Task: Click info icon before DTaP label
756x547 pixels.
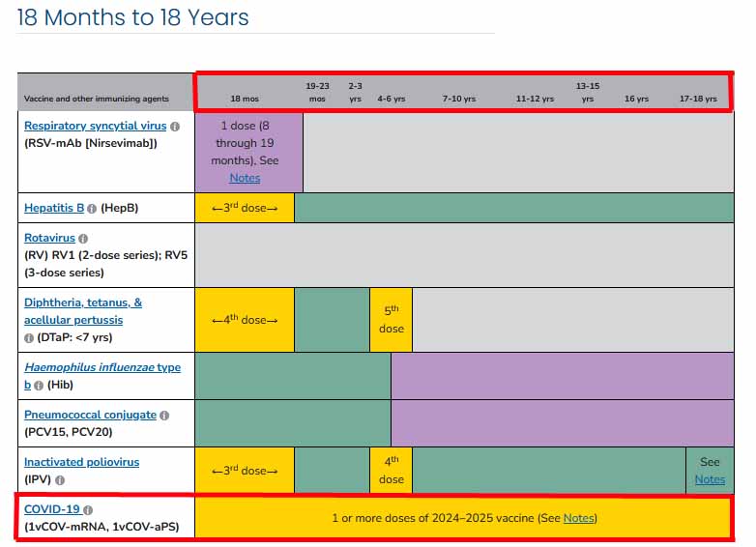Action: [x=29, y=338]
